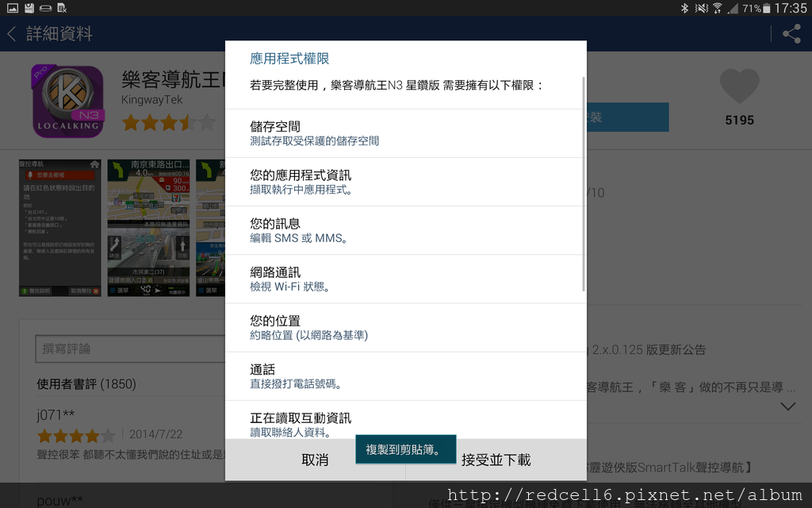Tap the gallery notification icon in status bar
Screen dimensions: 812x508
(x=13, y=8)
